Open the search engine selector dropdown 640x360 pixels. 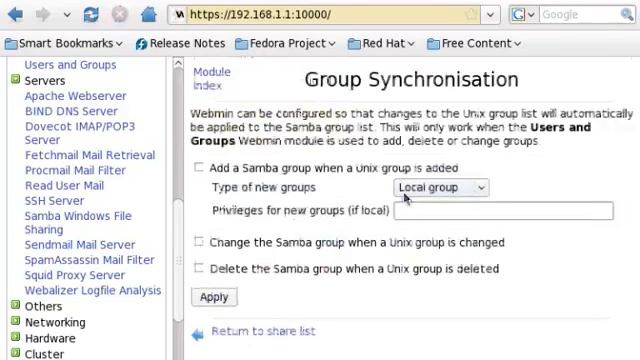[x=524, y=15]
